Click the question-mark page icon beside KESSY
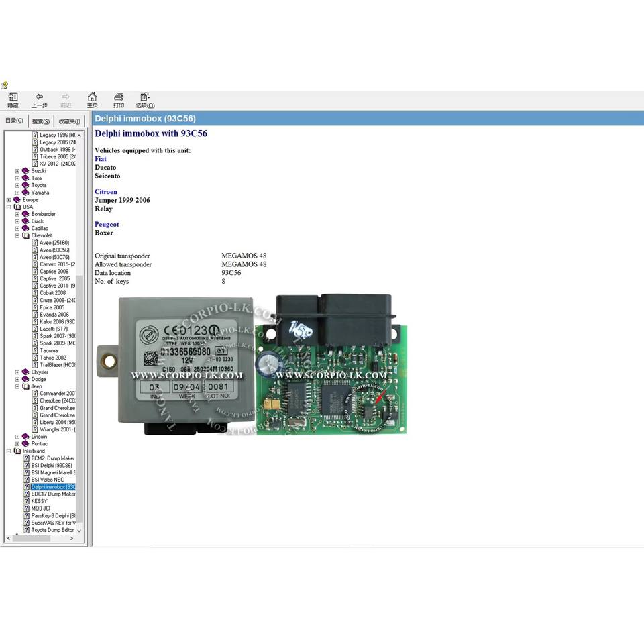This screenshot has width=644, height=644. pos(26,501)
